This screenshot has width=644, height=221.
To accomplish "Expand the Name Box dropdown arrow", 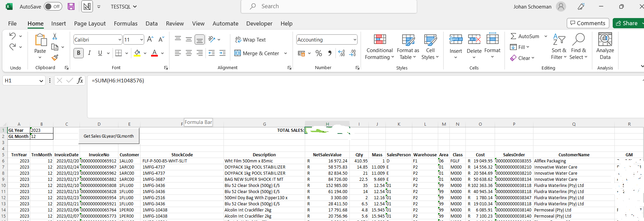I will (41, 81).
